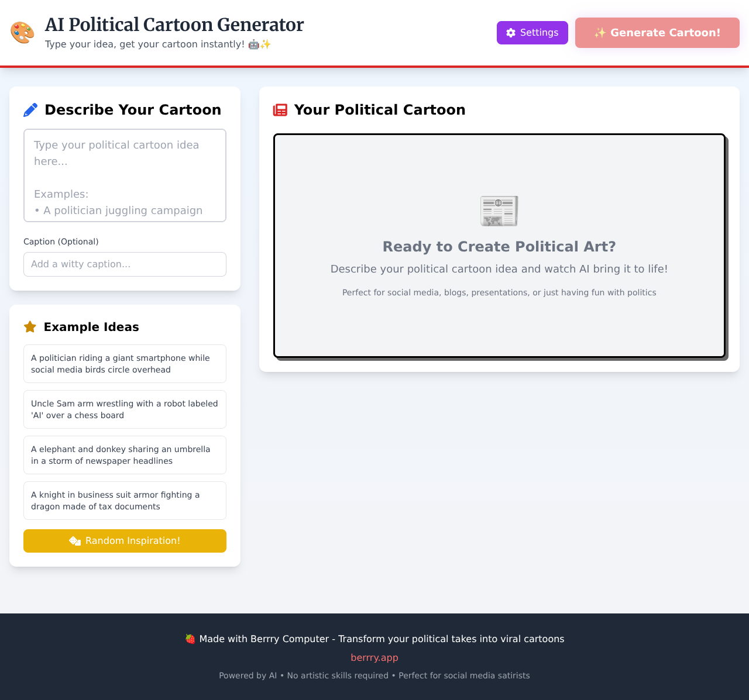Open the berrry.app link
Viewport: 749px width, 700px height.
click(x=374, y=657)
